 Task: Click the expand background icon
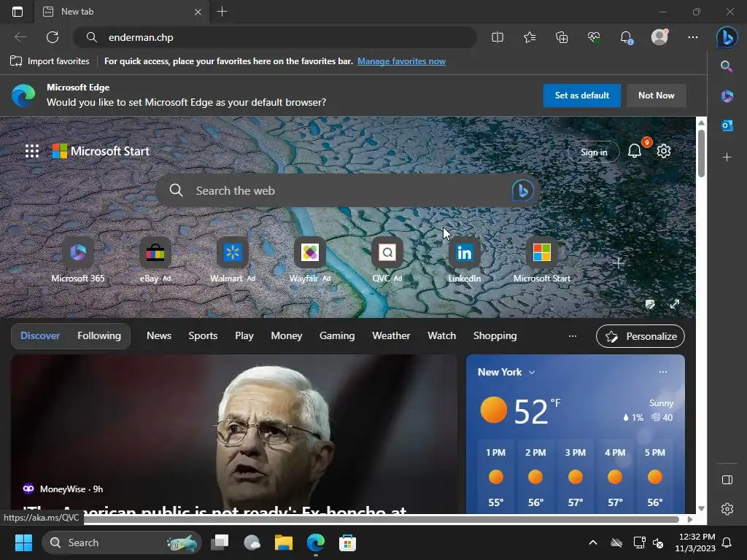click(x=675, y=304)
